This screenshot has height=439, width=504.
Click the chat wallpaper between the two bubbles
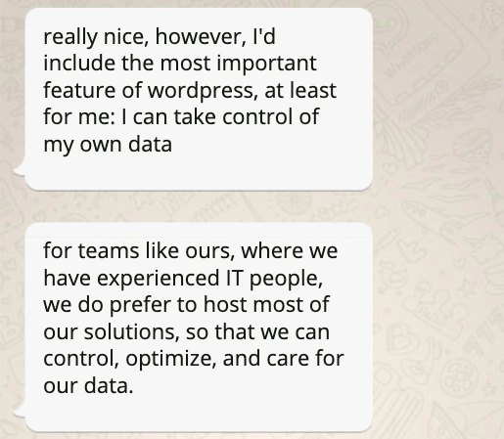click(x=199, y=206)
